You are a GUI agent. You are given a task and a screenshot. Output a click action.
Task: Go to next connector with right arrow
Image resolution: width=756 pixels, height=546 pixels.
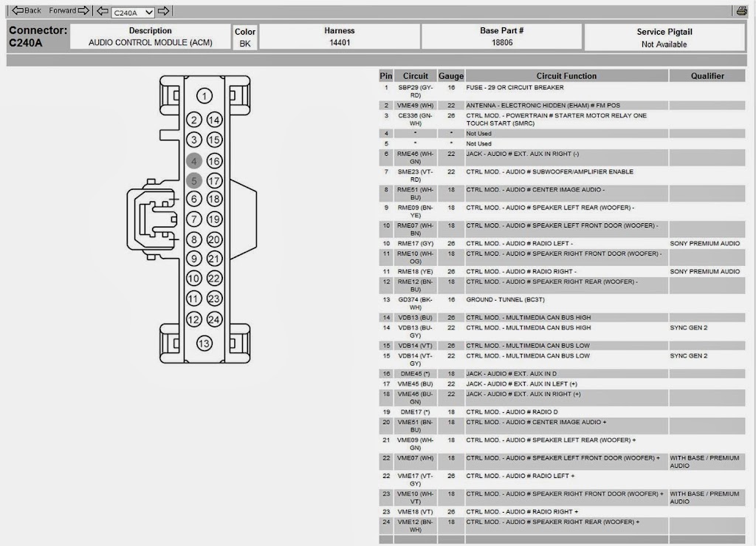164,11
